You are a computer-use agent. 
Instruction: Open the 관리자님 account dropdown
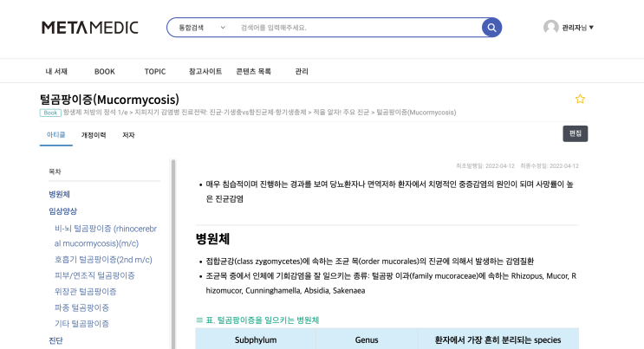click(x=577, y=28)
